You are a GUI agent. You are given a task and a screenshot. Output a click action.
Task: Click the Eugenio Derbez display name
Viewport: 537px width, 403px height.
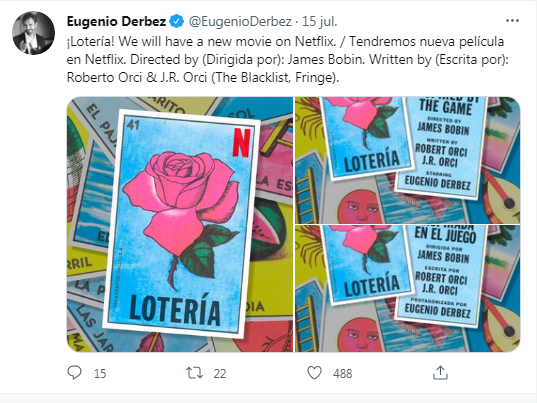116,21
